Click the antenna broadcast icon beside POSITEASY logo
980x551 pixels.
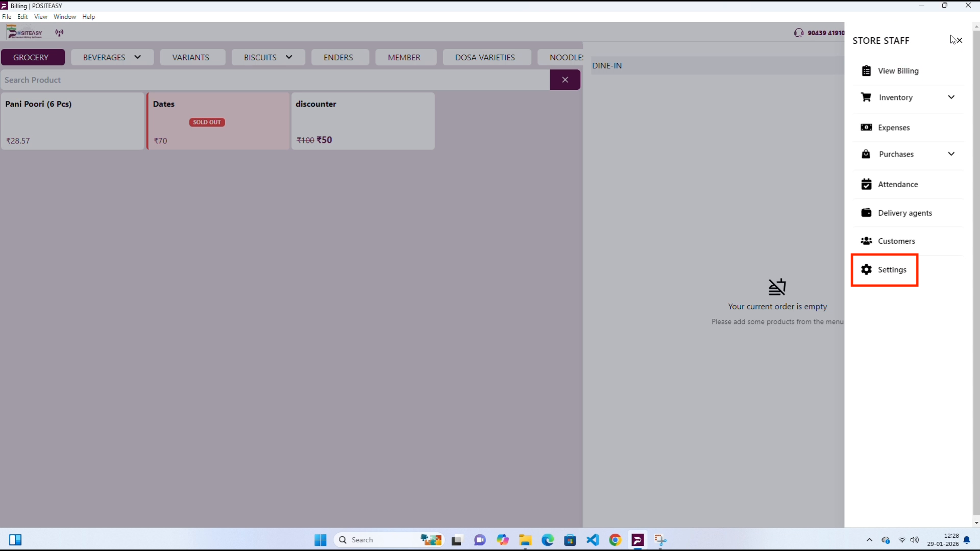point(59,32)
